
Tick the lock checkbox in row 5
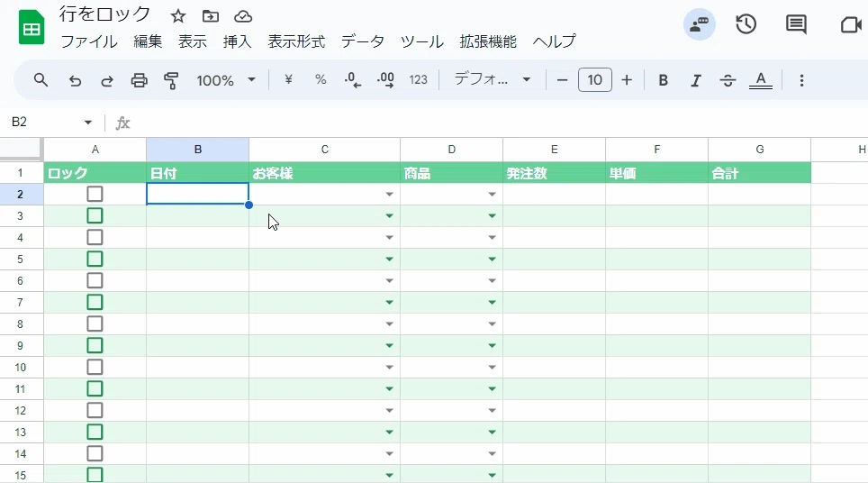pyautogui.click(x=95, y=259)
